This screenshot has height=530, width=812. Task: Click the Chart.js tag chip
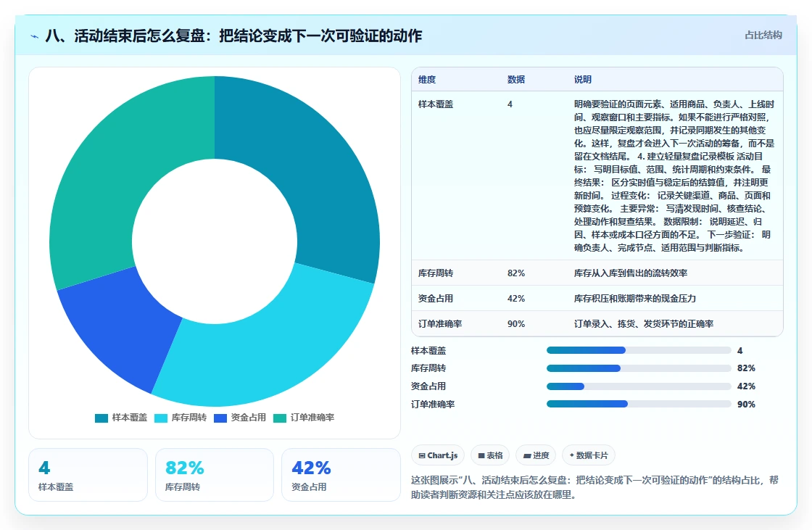[438, 455]
